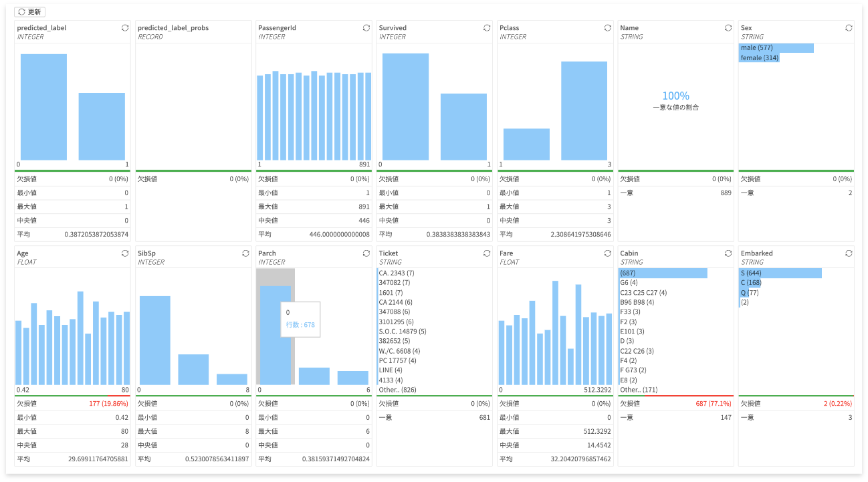
Task: Click the 1 bar in predicted_label histogram
Action: point(102,126)
